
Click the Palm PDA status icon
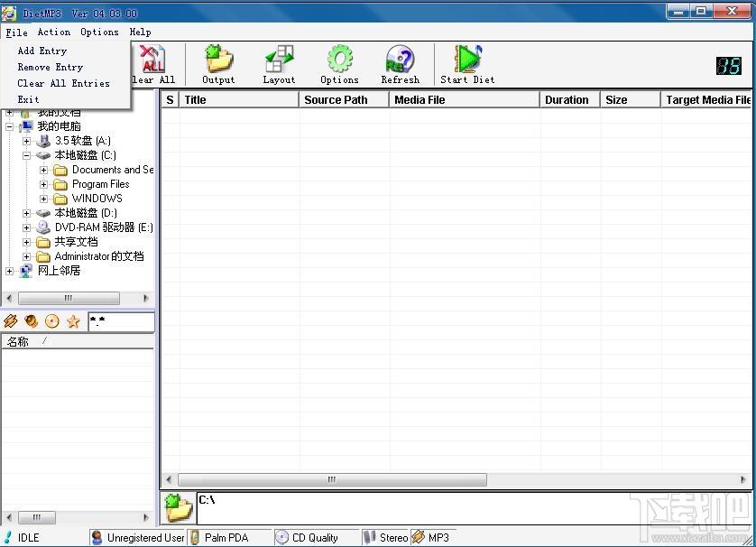195,537
